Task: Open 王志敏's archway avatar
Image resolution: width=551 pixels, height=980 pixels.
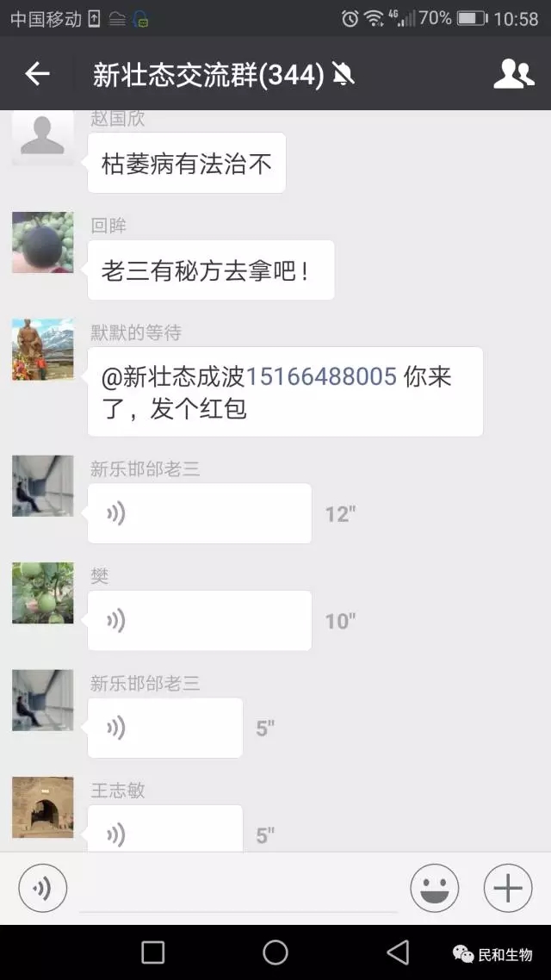Action: pos(42,808)
